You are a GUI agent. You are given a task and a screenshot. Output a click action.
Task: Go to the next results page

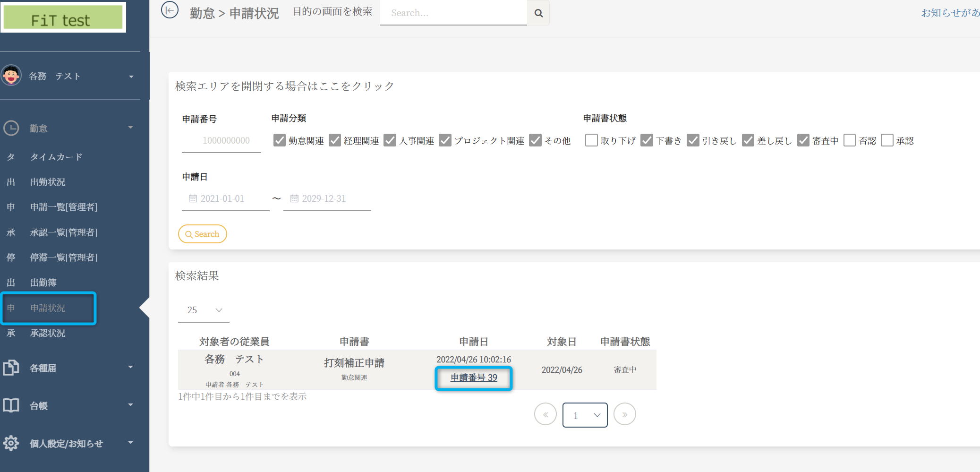point(624,415)
